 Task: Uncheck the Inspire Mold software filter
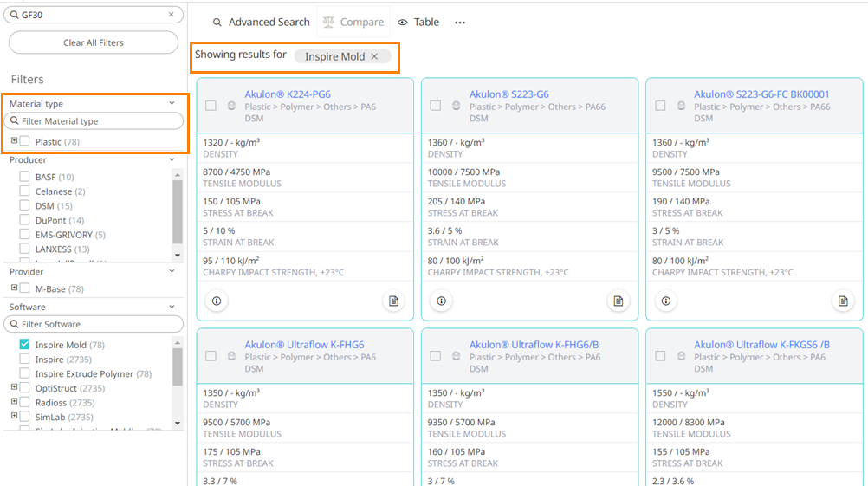[x=25, y=345]
